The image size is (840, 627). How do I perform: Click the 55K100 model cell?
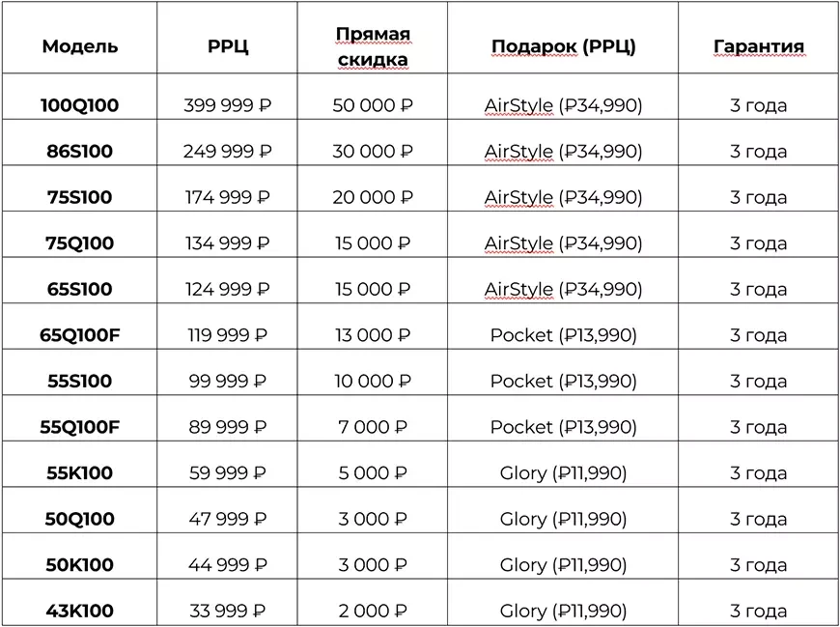point(80,473)
